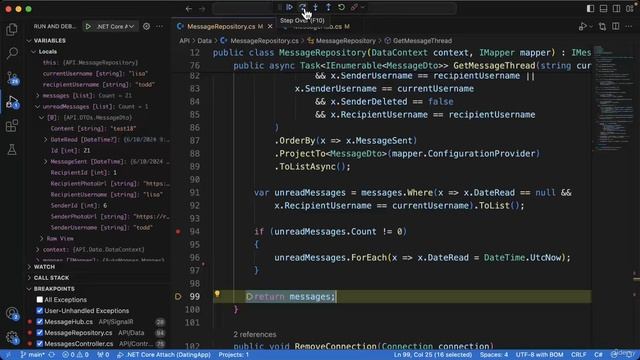Disable the MessageRepository.cs breakpoint checkbox
640x360 pixels.
[x=40, y=333]
